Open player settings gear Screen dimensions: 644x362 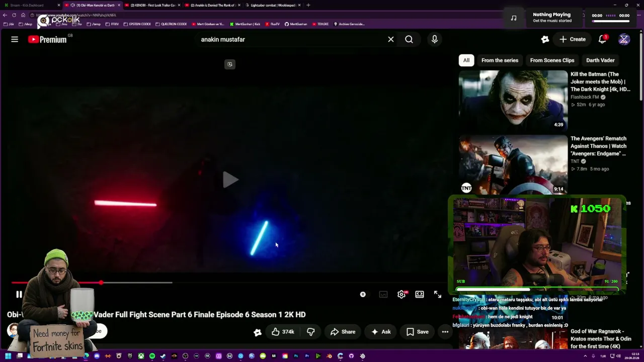coord(401,295)
